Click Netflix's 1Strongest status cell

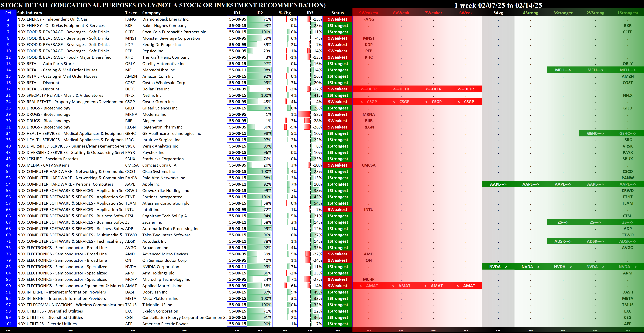[337, 95]
